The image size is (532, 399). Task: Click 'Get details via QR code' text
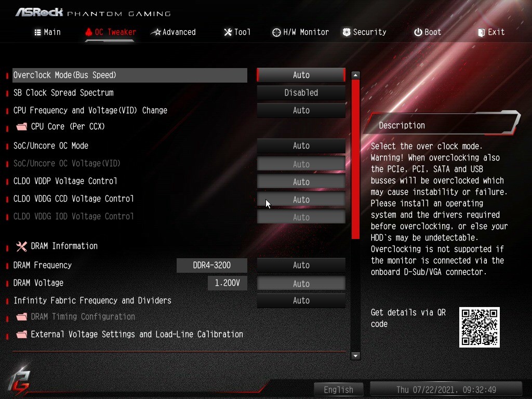click(x=408, y=318)
